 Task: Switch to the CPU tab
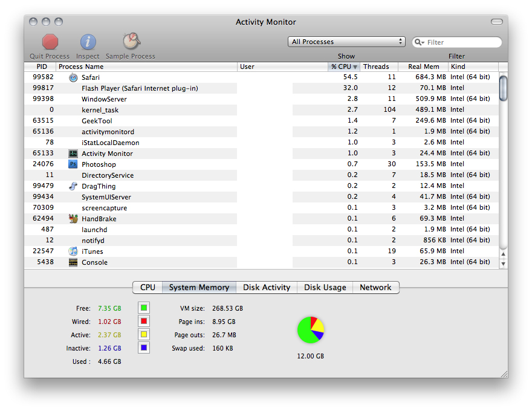coord(148,287)
